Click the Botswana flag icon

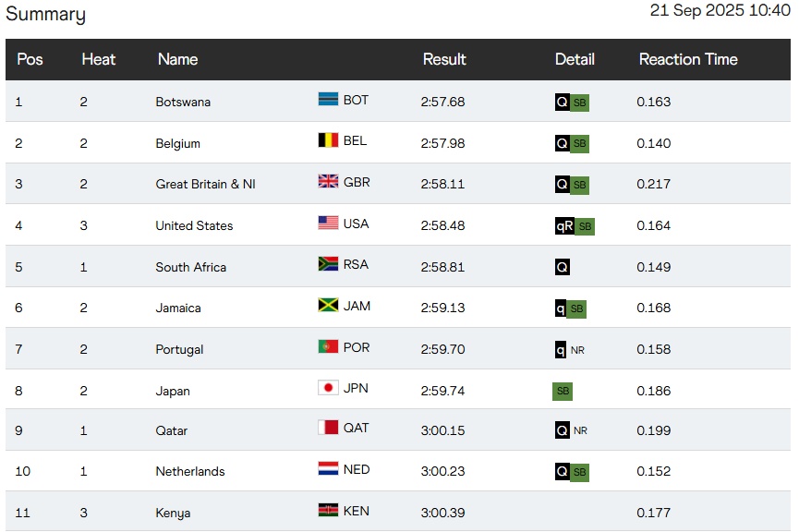pyautogui.click(x=328, y=100)
